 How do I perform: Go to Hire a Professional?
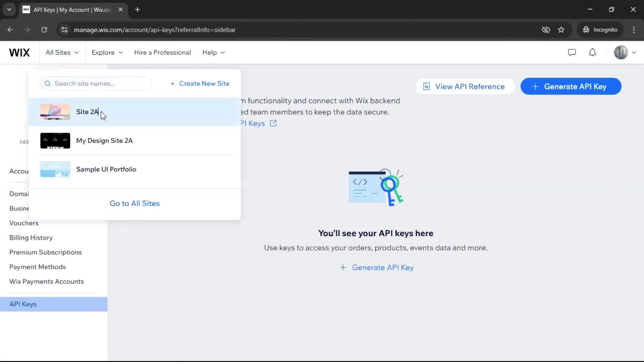click(x=162, y=53)
